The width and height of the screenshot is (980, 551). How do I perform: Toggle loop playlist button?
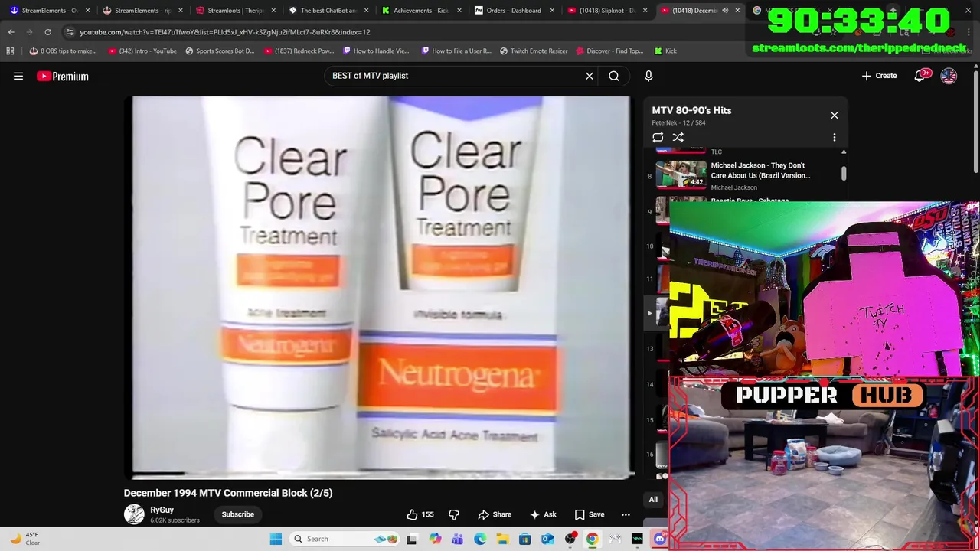point(658,138)
